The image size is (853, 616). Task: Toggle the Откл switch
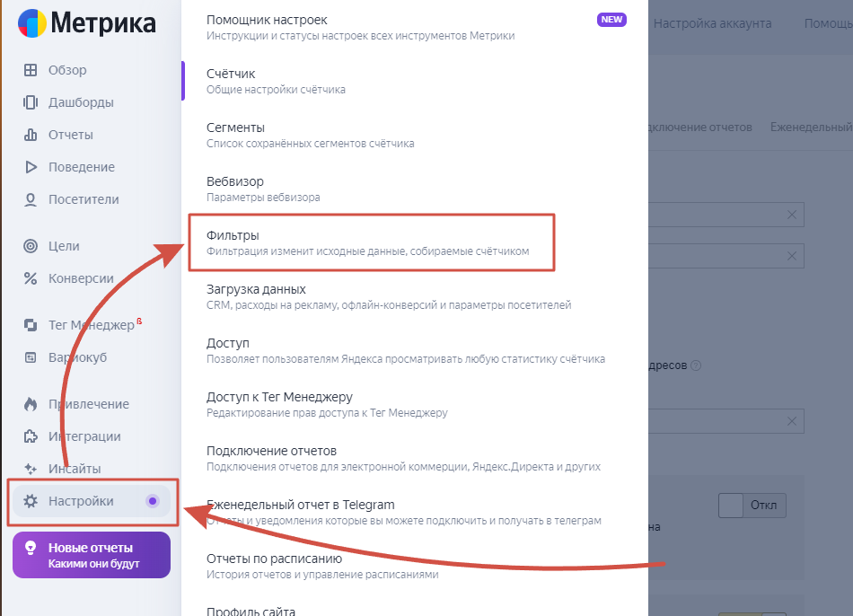(x=752, y=506)
